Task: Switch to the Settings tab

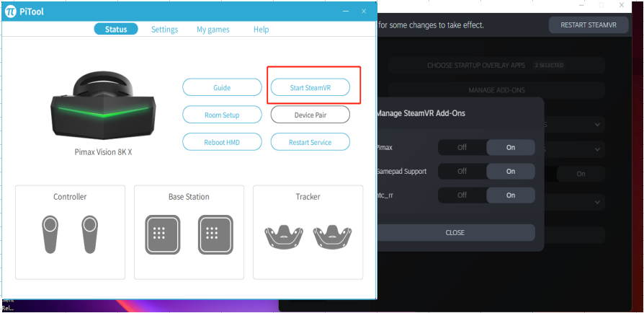Action: tap(165, 29)
